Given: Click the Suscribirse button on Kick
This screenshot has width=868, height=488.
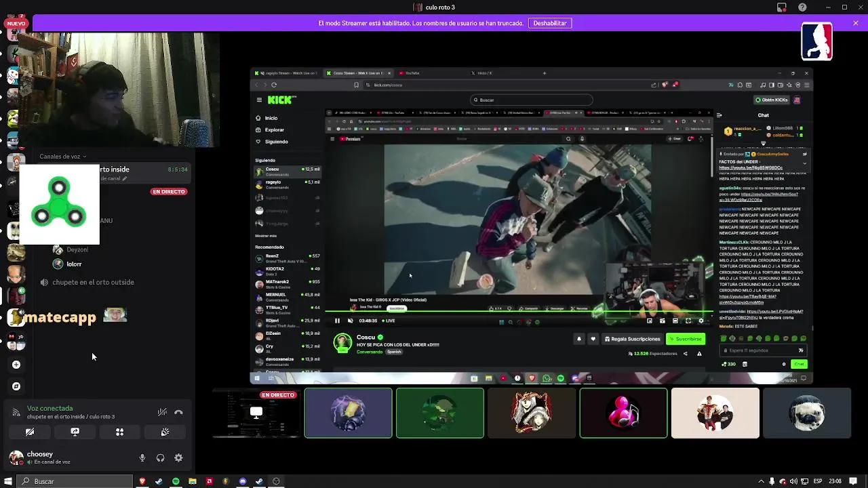Looking at the screenshot, I should click(686, 339).
